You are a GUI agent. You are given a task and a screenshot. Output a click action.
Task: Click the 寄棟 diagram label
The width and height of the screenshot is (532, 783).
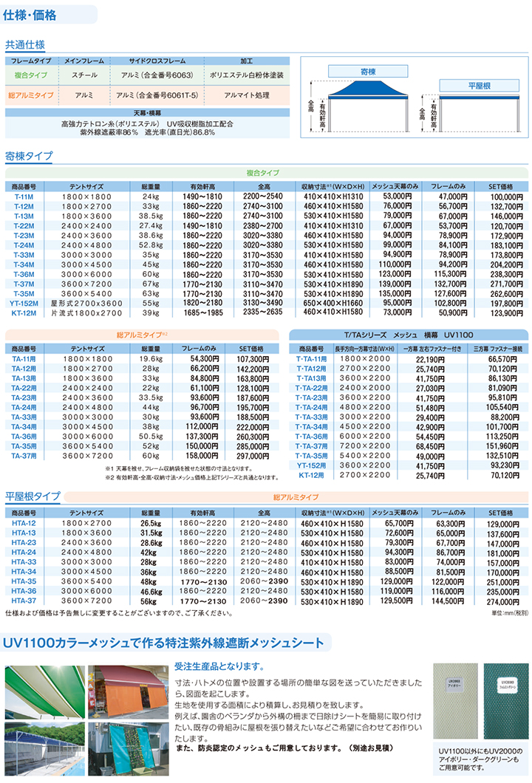tap(368, 72)
